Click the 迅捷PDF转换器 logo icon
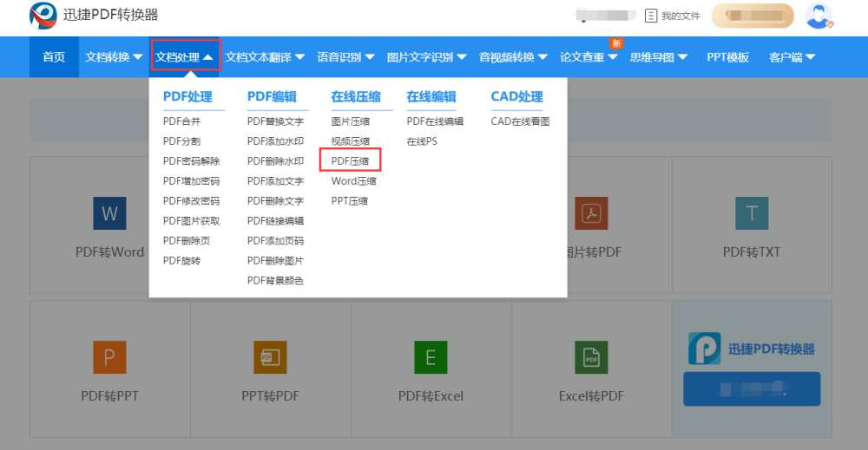 point(43,16)
